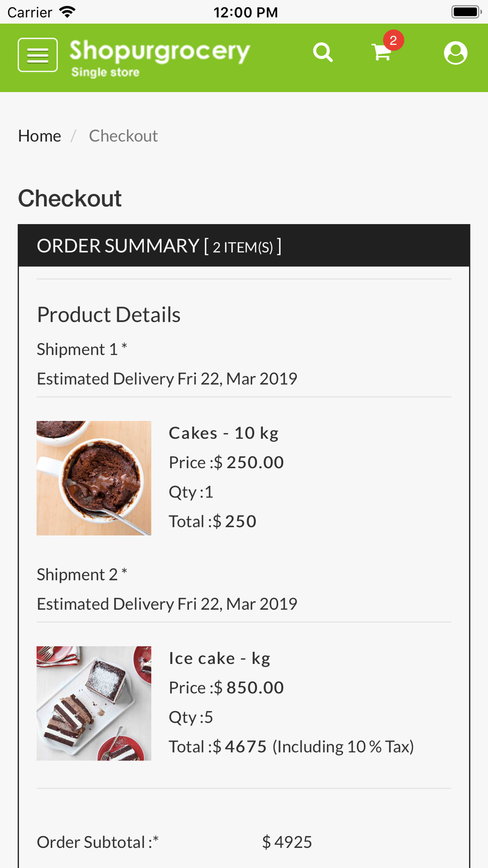Tap the Cakes chocolate mug cake thumbnail
488x868 pixels.
94,478
